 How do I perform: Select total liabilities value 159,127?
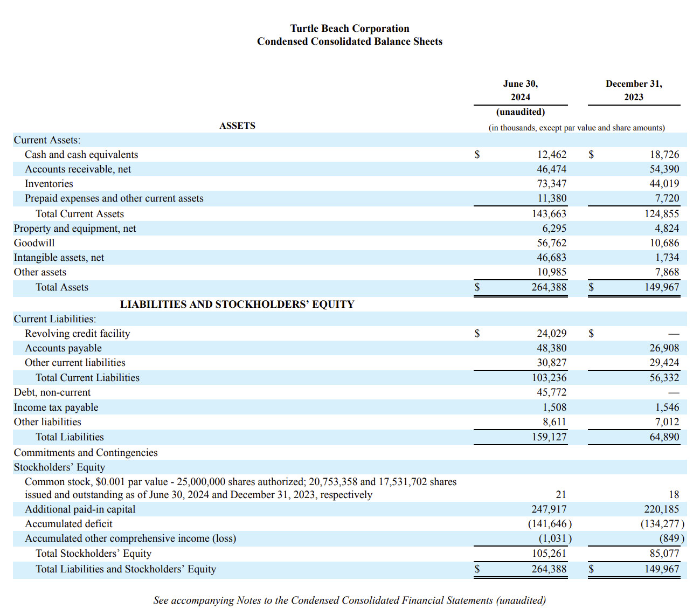click(x=549, y=437)
